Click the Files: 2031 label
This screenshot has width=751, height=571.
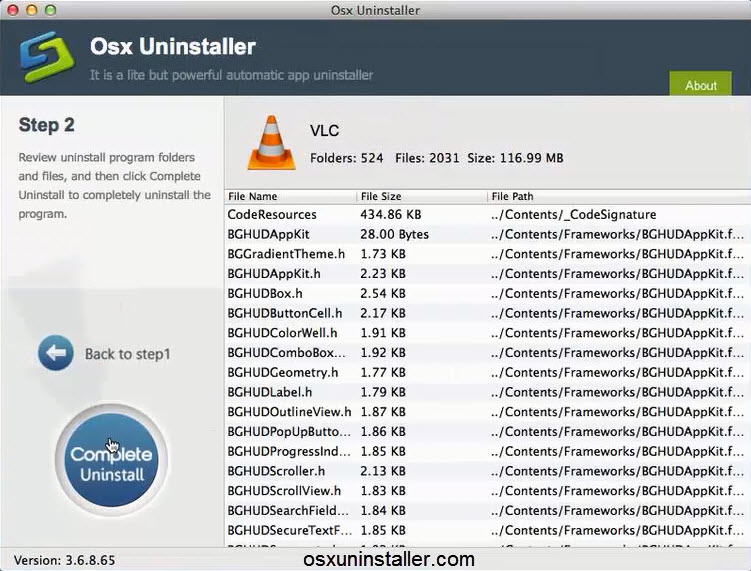coord(427,158)
